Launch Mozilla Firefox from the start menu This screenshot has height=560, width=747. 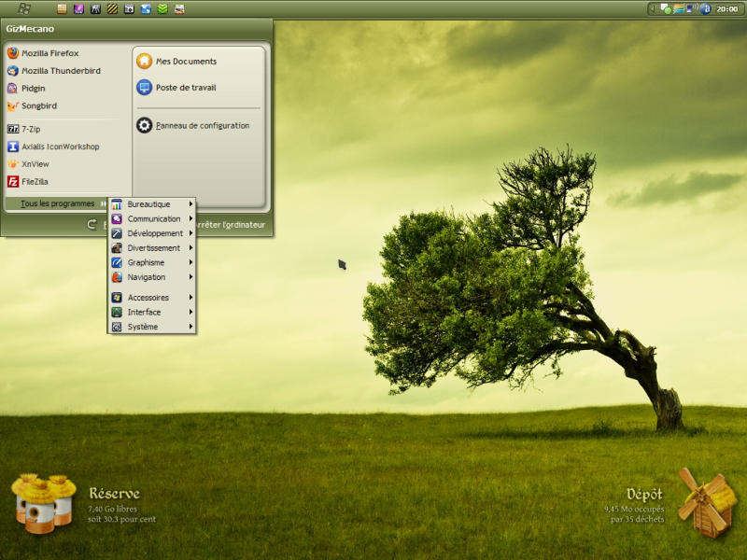[43, 53]
